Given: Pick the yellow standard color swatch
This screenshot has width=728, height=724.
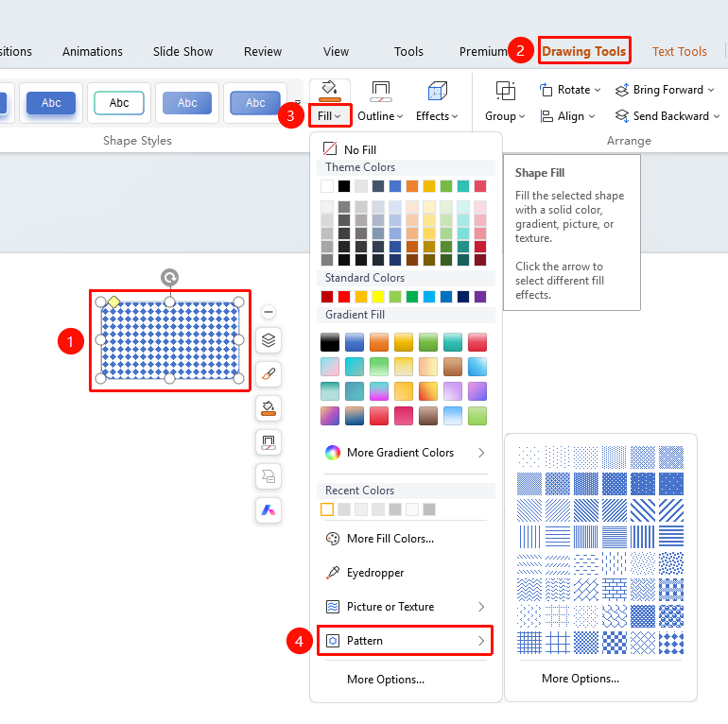Looking at the screenshot, I should pyautogui.click(x=378, y=297).
